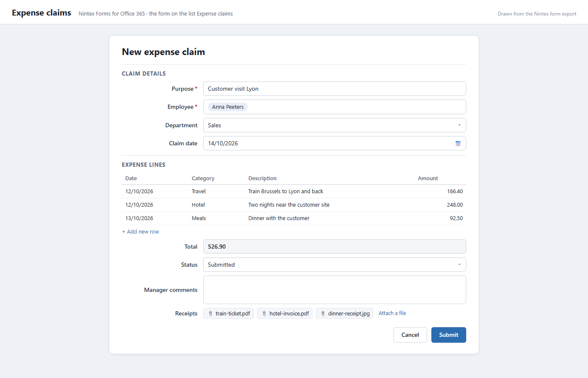This screenshot has height=378, width=588.
Task: Click 'Train Brussels to Lyon and back' description
Action: (286, 192)
